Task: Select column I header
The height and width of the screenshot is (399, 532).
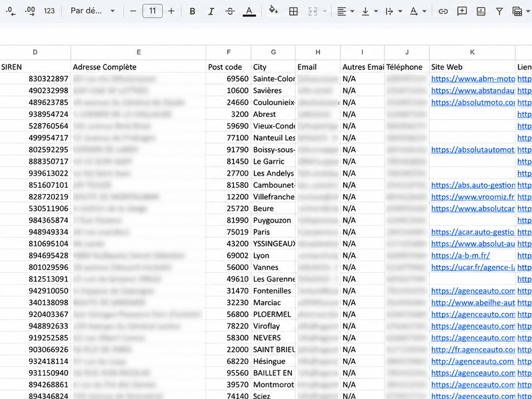Action: pos(362,52)
